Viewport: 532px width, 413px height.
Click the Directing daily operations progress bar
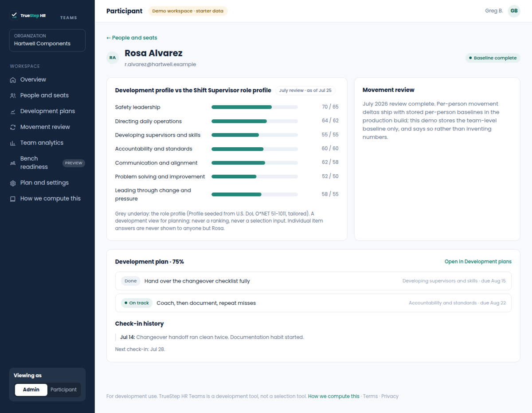click(x=254, y=121)
